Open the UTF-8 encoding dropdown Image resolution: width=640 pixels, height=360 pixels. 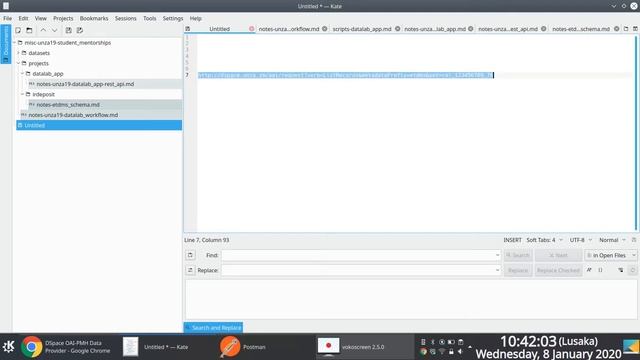581,240
